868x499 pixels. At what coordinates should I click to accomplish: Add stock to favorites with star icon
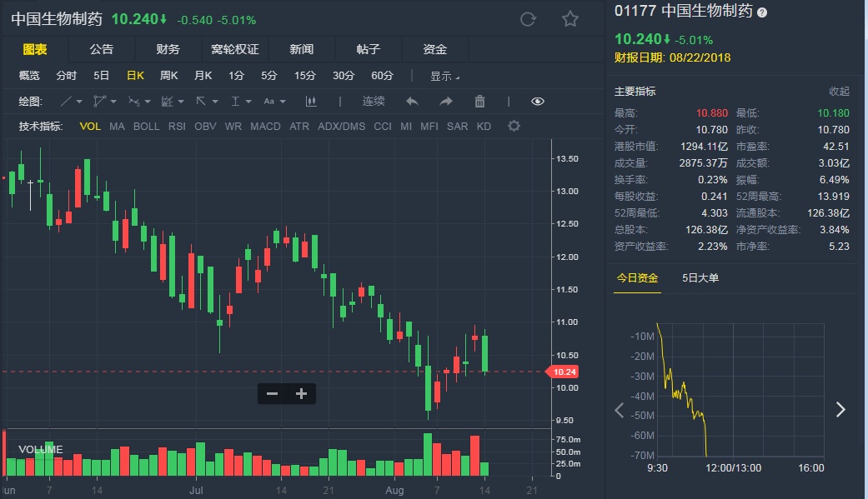point(570,19)
